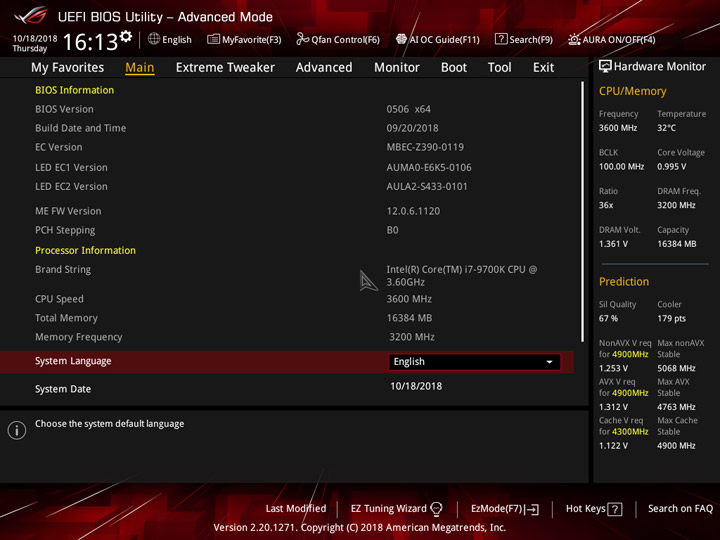Click the Processor Information heading
Viewport: 720px width, 540px height.
tap(85, 250)
